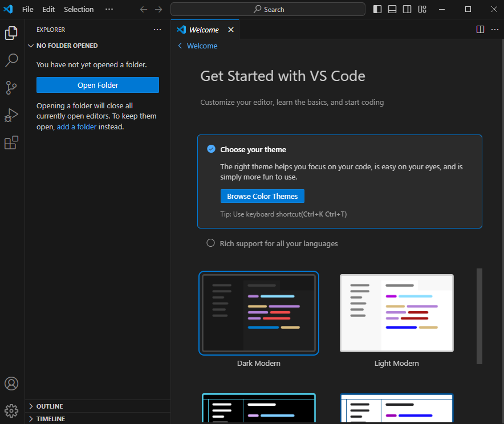Expand the Timeline section
504x424 pixels.
coord(97,418)
